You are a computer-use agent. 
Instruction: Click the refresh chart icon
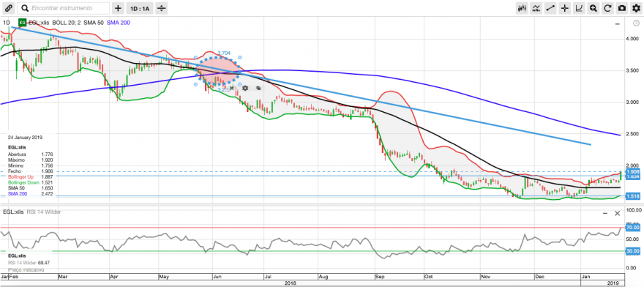pyautogui.click(x=608, y=8)
